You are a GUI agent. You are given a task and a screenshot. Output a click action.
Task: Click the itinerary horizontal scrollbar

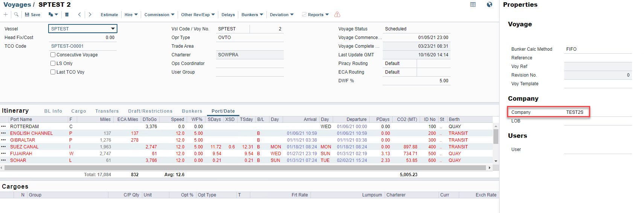[245, 168]
